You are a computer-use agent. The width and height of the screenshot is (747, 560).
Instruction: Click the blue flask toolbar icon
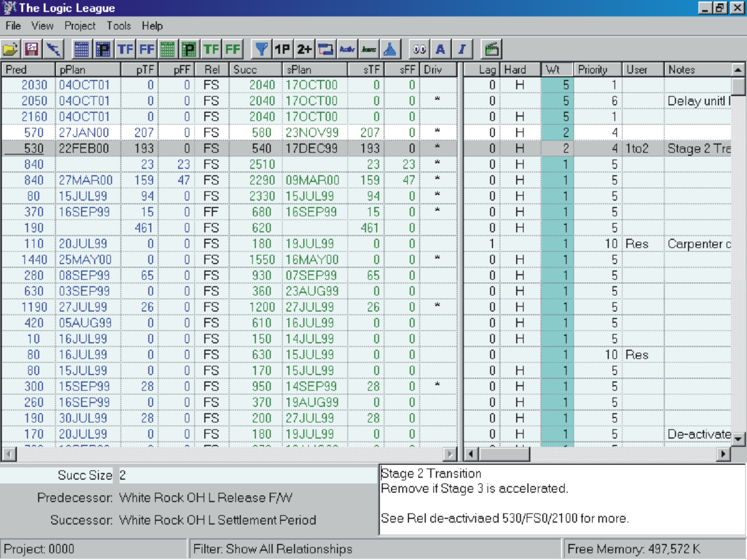pos(390,49)
